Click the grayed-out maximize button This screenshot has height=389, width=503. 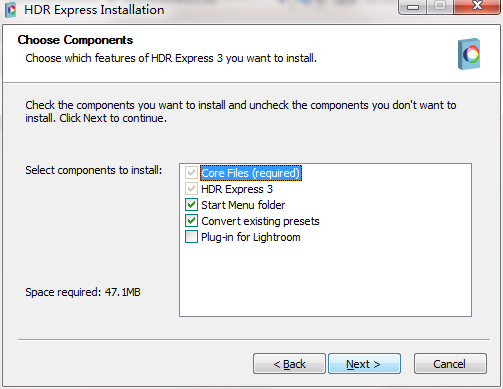[x=440, y=7]
